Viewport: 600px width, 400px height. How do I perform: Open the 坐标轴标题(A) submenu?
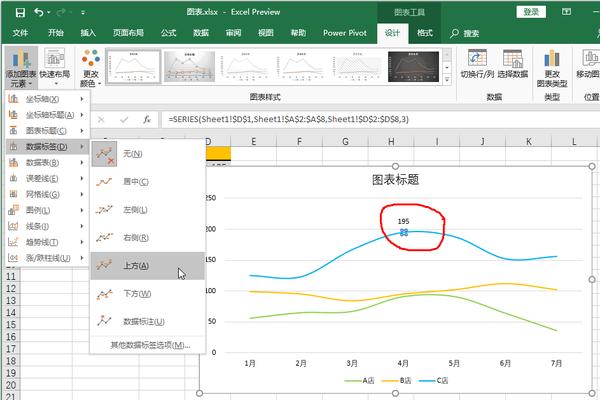pyautogui.click(x=46, y=115)
